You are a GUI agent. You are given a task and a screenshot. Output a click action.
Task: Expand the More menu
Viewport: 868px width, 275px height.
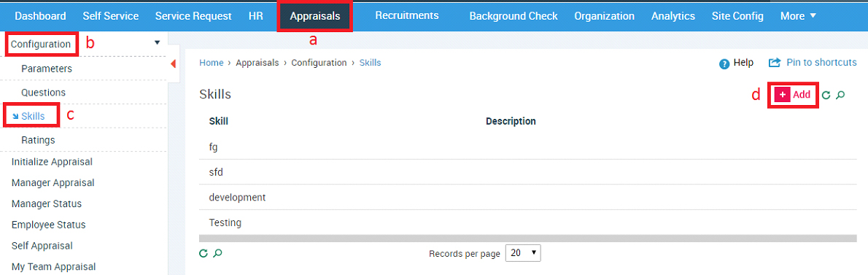(x=798, y=16)
